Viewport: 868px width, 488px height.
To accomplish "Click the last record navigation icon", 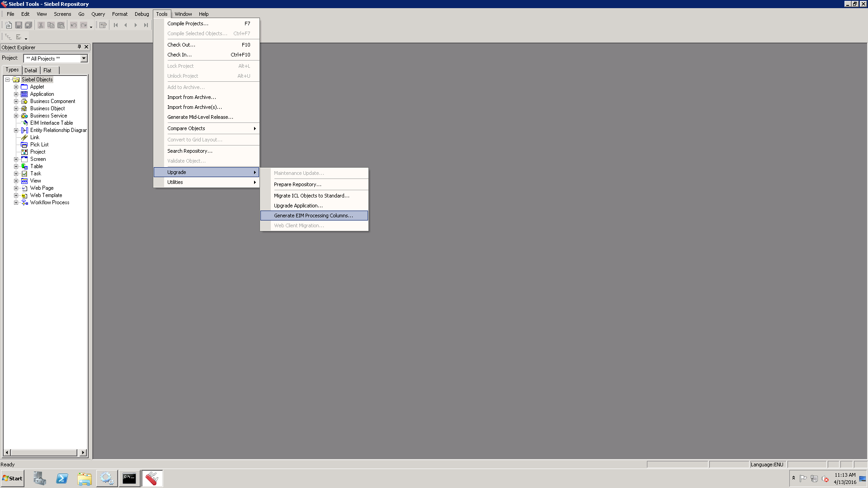I will 146,25.
